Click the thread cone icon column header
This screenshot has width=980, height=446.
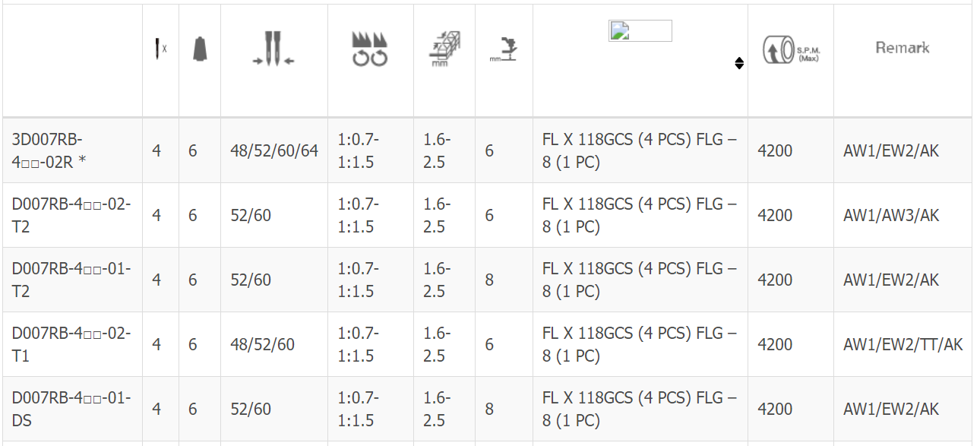point(200,49)
